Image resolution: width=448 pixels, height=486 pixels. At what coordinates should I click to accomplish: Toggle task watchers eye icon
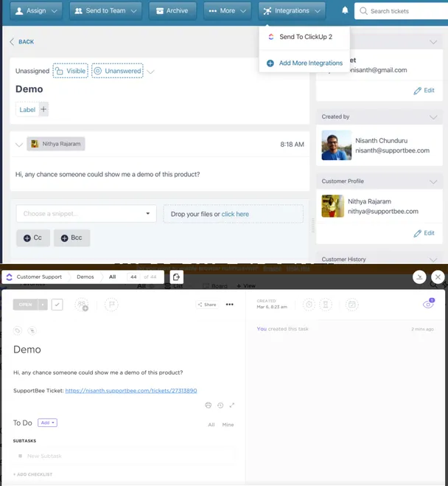click(x=429, y=304)
